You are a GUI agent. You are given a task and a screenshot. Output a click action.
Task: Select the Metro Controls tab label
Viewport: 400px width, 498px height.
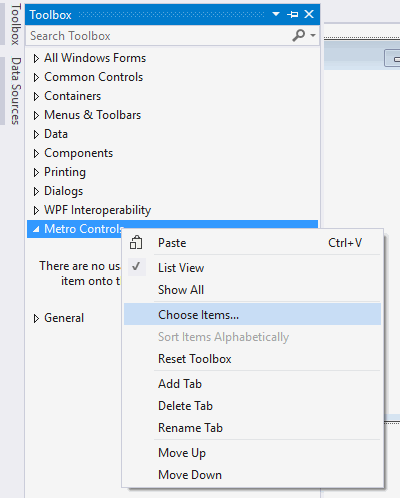[x=84, y=229]
